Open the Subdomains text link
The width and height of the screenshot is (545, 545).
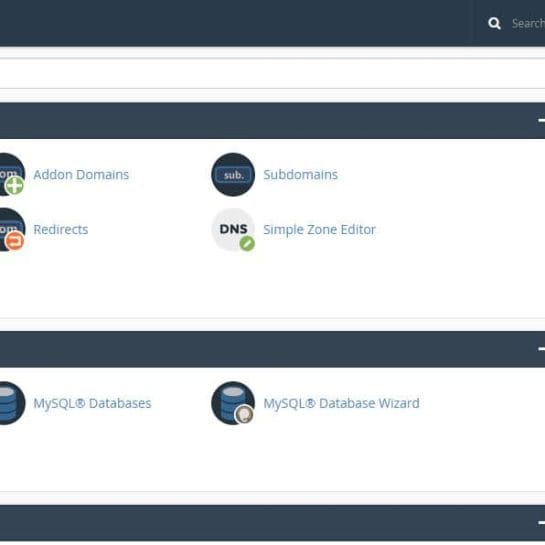[300, 174]
